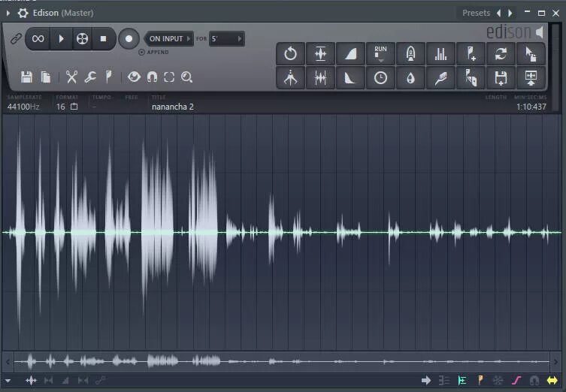Click the copy pages icon
The width and height of the screenshot is (566, 392).
point(46,77)
